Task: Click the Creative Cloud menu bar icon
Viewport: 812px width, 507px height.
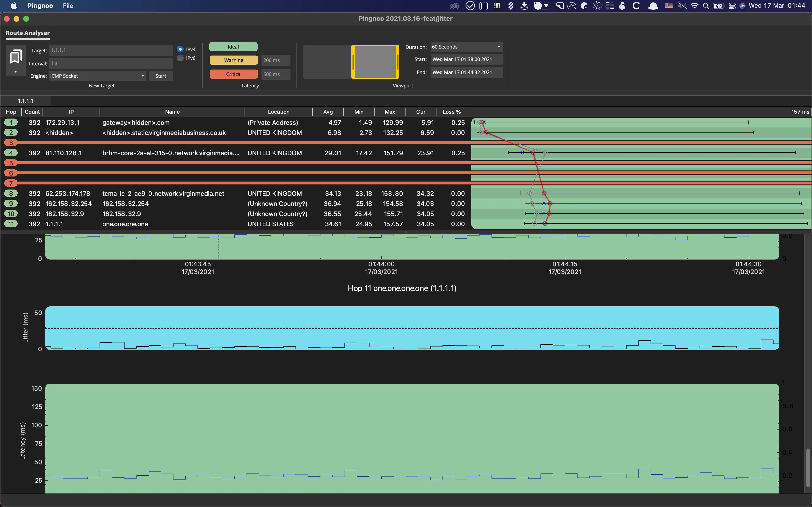Action: pos(454,6)
